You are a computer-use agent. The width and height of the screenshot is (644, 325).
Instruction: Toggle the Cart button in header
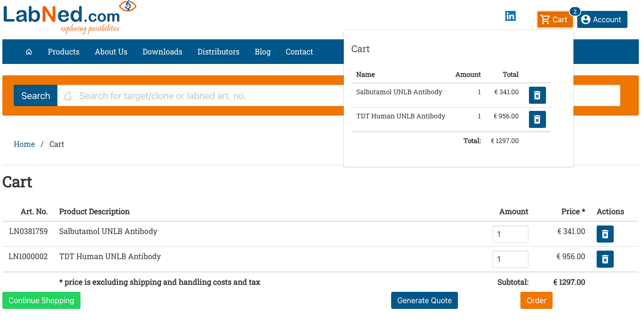[555, 19]
